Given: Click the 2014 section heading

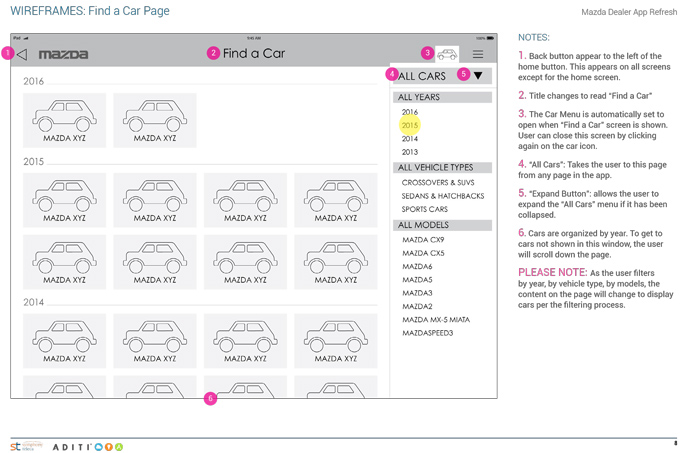Looking at the screenshot, I should click(34, 302).
